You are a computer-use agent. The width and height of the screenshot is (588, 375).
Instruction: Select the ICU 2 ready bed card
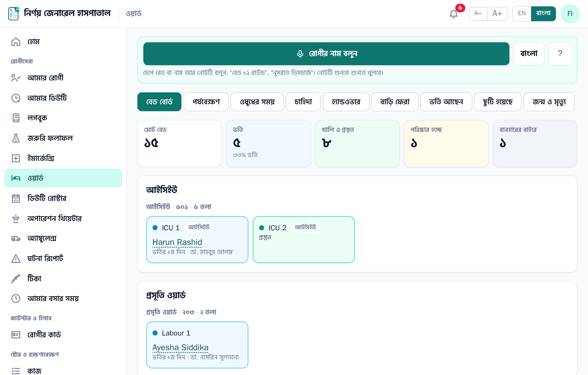[x=303, y=239]
